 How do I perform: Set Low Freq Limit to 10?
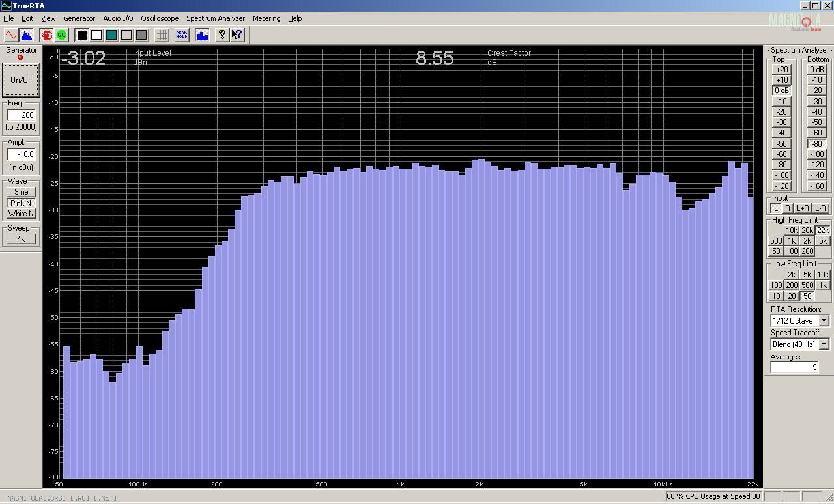click(x=776, y=296)
